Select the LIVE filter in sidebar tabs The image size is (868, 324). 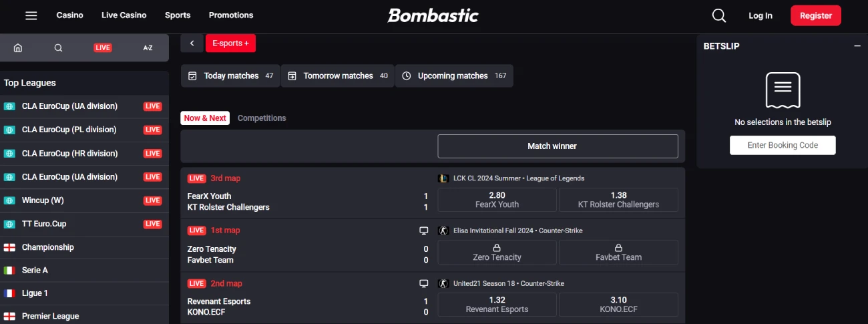coord(103,47)
